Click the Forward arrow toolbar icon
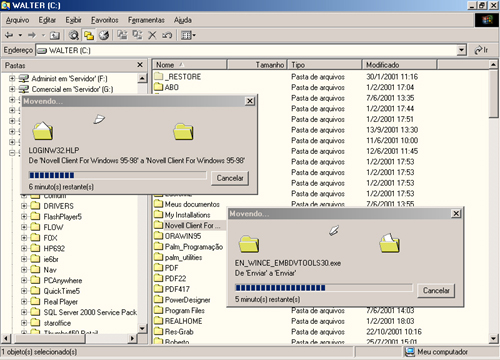The height and width of the screenshot is (360, 500). (x=32, y=35)
